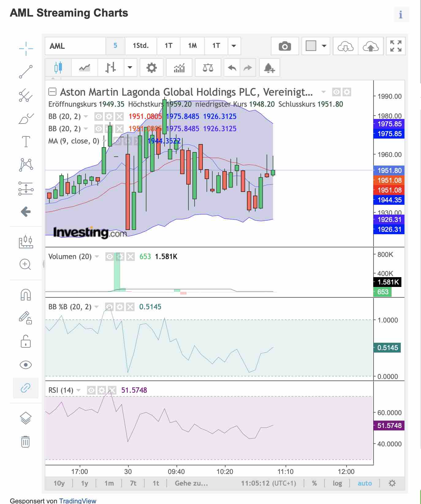
Task: Click the compare symbols scales icon
Action: point(208,67)
